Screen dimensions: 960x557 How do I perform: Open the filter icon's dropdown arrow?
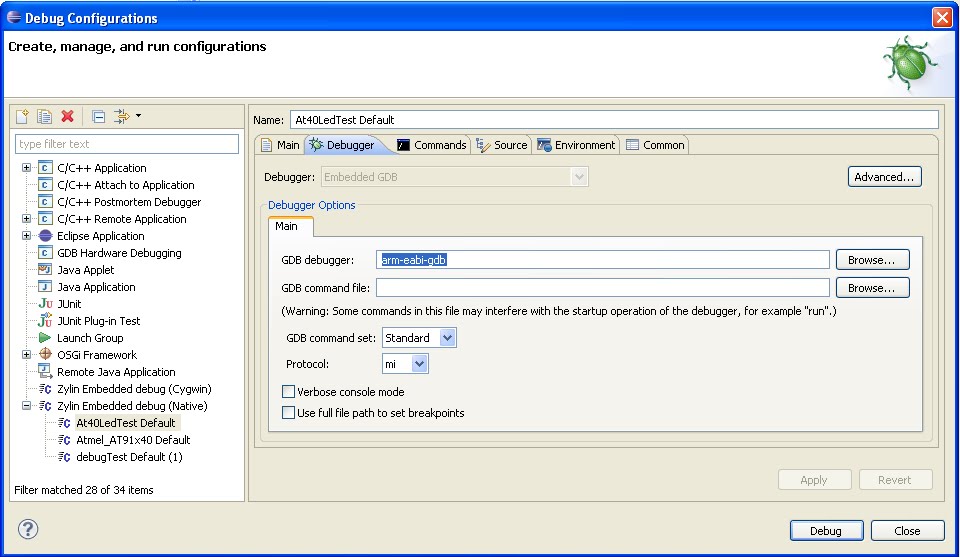tap(138, 116)
